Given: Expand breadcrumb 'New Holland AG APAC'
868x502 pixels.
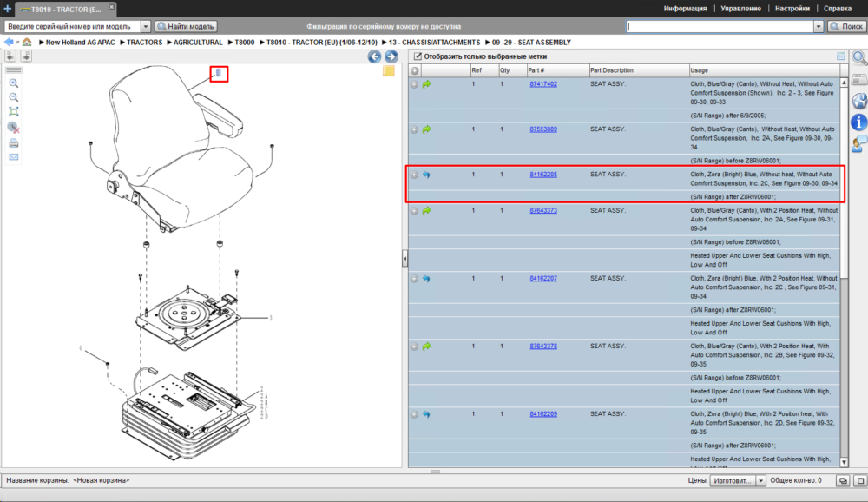Looking at the screenshot, I should click(80, 42).
